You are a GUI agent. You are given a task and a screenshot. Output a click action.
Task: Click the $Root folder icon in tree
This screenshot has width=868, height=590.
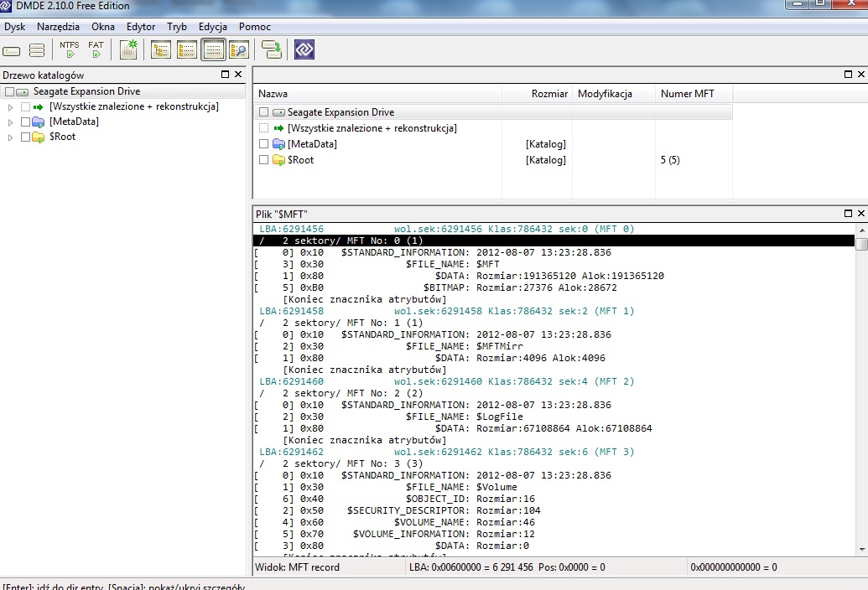click(x=39, y=137)
